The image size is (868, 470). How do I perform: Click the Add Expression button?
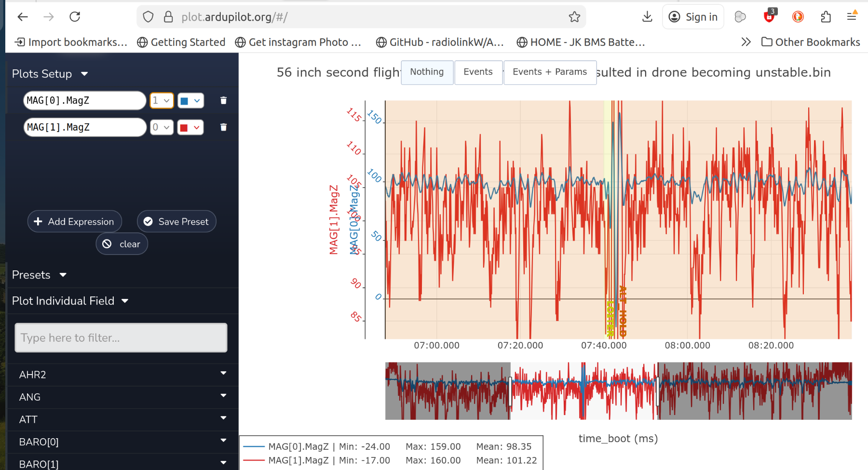click(x=74, y=221)
